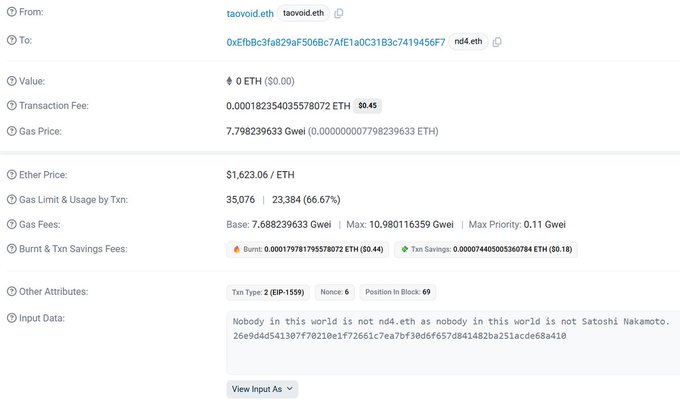The width and height of the screenshot is (680, 405).
Task: Select the gas price 7.798239633 Gwei value
Action: [x=266, y=131]
